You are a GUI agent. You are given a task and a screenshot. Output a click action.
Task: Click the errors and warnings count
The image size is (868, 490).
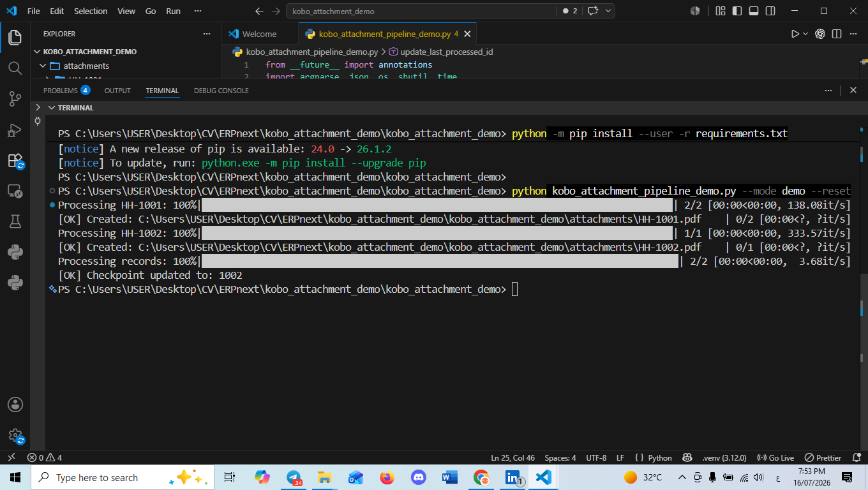(x=45, y=457)
